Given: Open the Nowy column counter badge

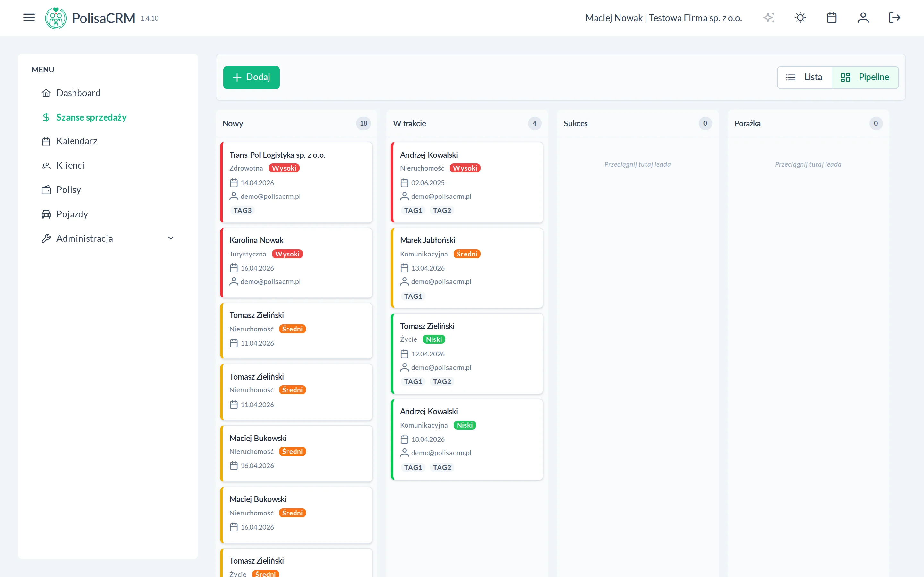Looking at the screenshot, I should [x=363, y=123].
